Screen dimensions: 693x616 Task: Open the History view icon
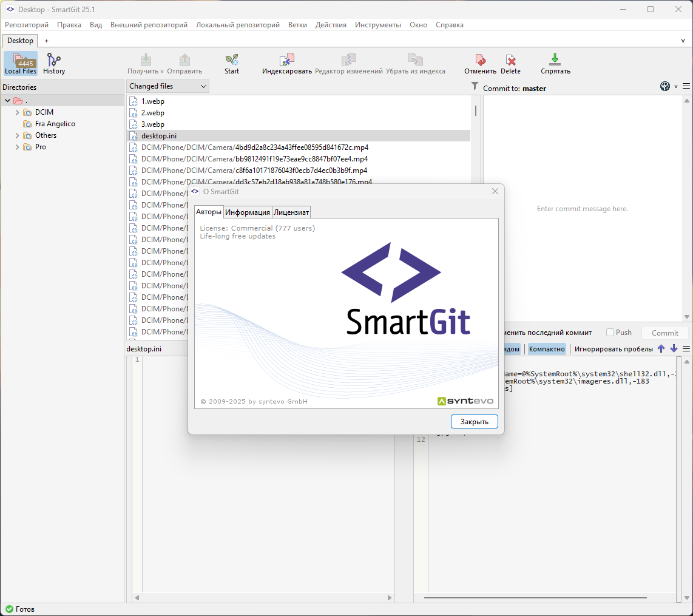[x=54, y=64]
